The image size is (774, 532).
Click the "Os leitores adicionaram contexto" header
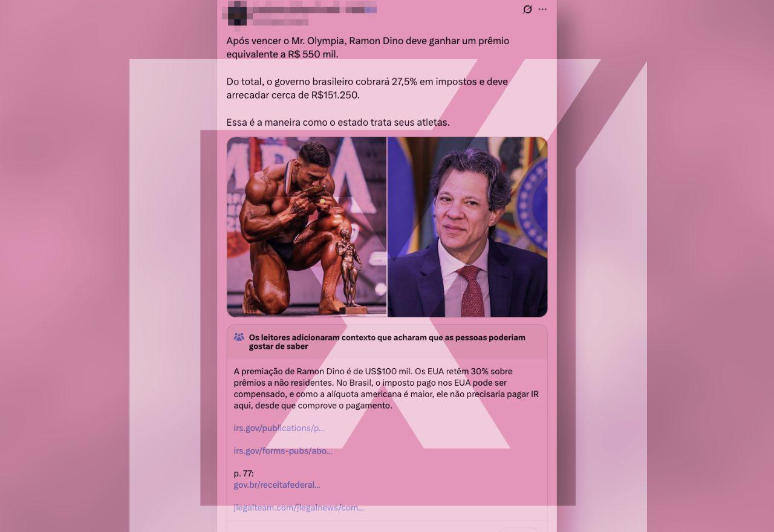click(x=387, y=342)
